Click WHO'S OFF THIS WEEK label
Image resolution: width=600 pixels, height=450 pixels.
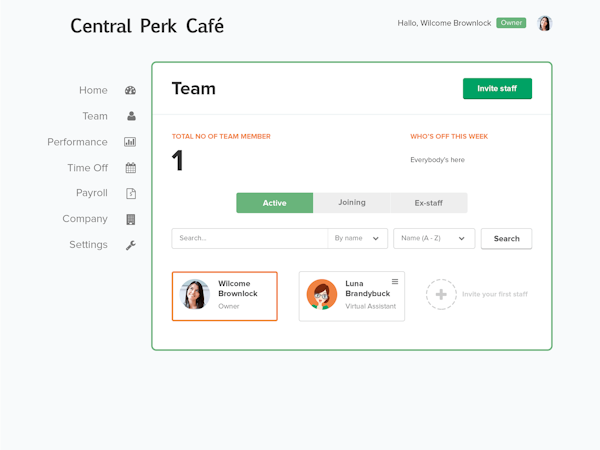(x=449, y=137)
